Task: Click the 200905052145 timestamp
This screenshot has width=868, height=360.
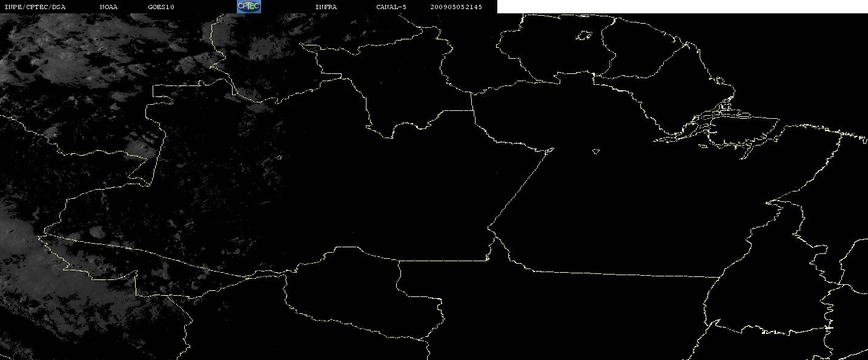Action: [456, 7]
